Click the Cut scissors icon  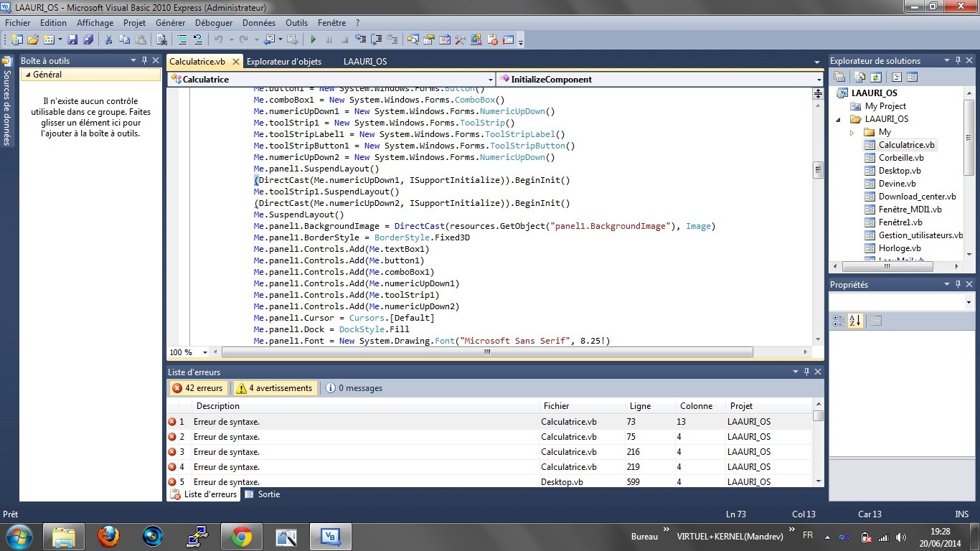pos(108,39)
